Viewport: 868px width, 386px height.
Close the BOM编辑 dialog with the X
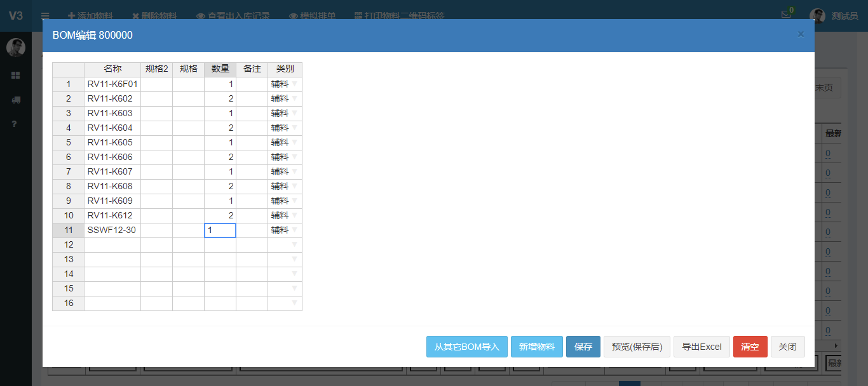tap(801, 34)
